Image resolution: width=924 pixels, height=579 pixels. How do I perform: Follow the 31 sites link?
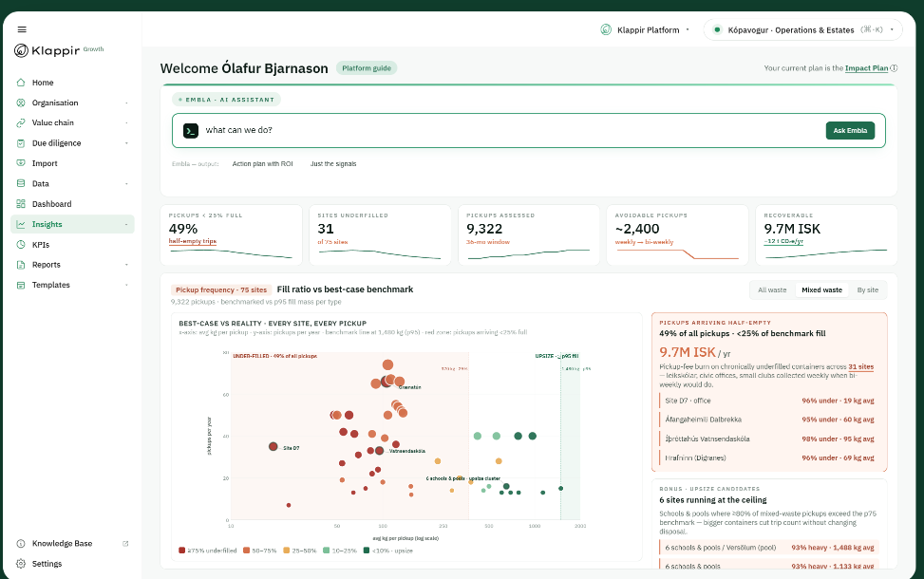861,366
